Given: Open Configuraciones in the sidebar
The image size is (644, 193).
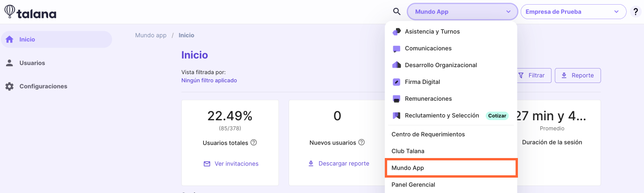Looking at the screenshot, I should click(x=56, y=86).
